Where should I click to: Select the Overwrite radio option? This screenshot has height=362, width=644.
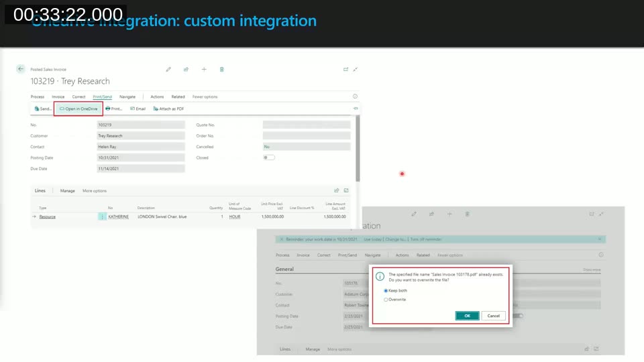(x=386, y=300)
